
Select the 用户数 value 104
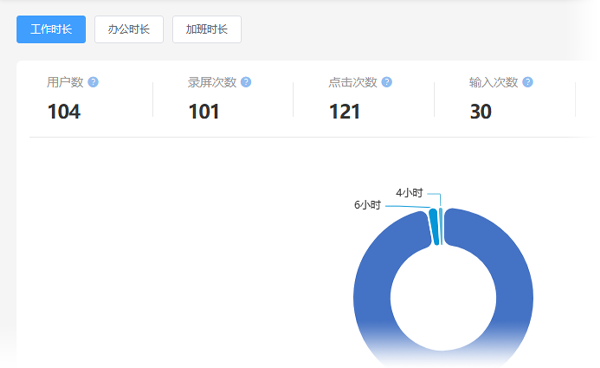64,112
